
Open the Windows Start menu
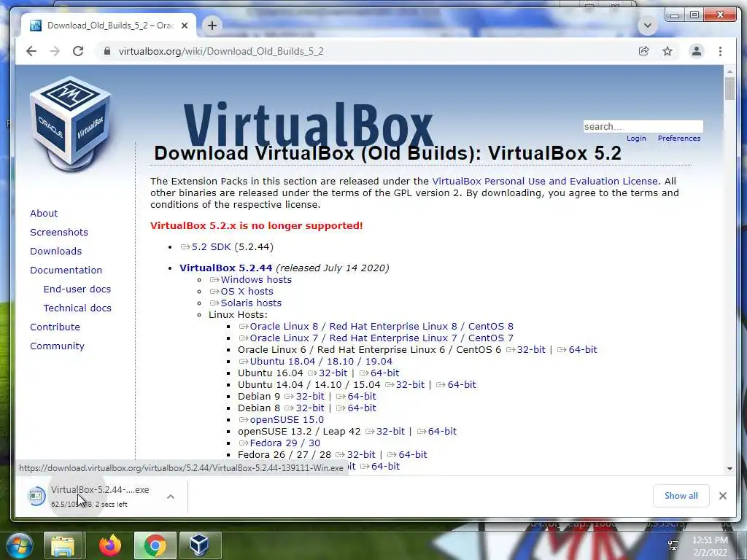click(x=18, y=545)
